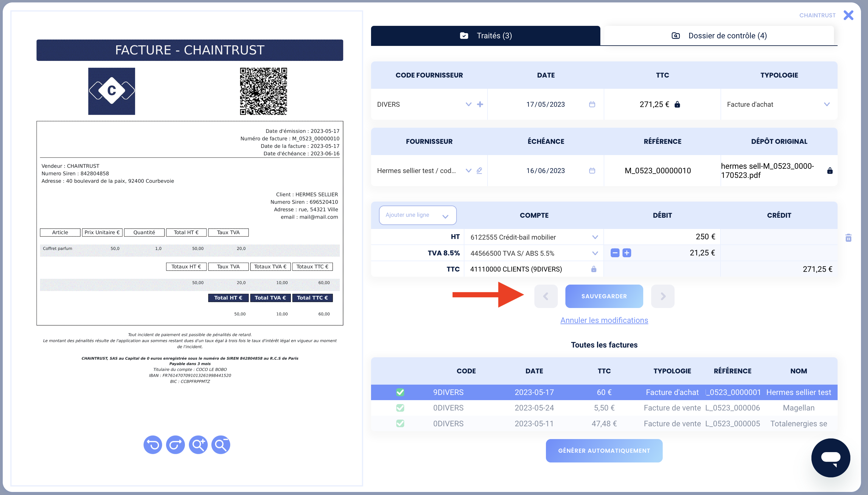The height and width of the screenshot is (495, 868).
Task: Click the CODE column header
Action: [466, 371]
